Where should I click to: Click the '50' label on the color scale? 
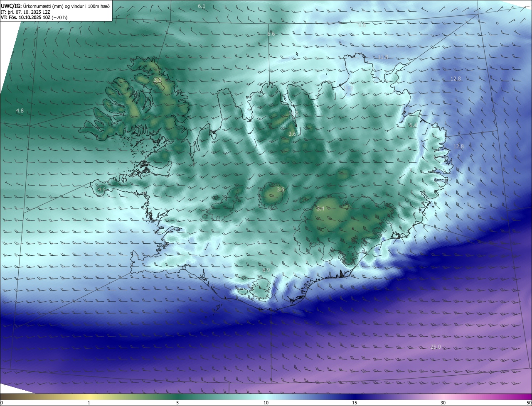529,403
